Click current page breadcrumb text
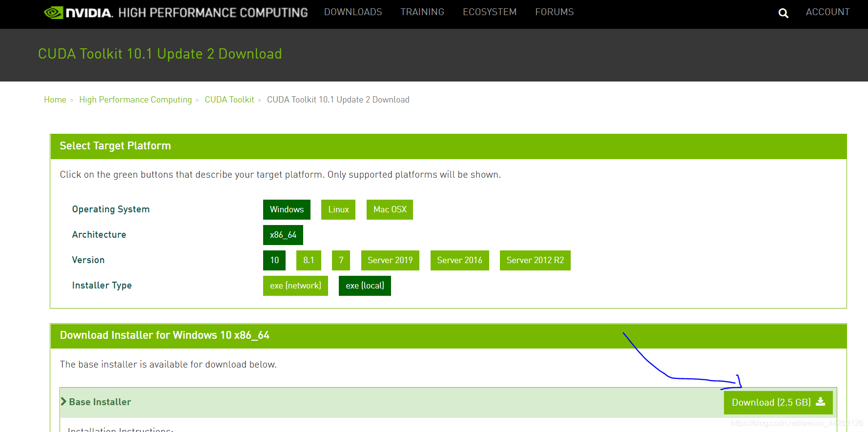 tap(338, 100)
